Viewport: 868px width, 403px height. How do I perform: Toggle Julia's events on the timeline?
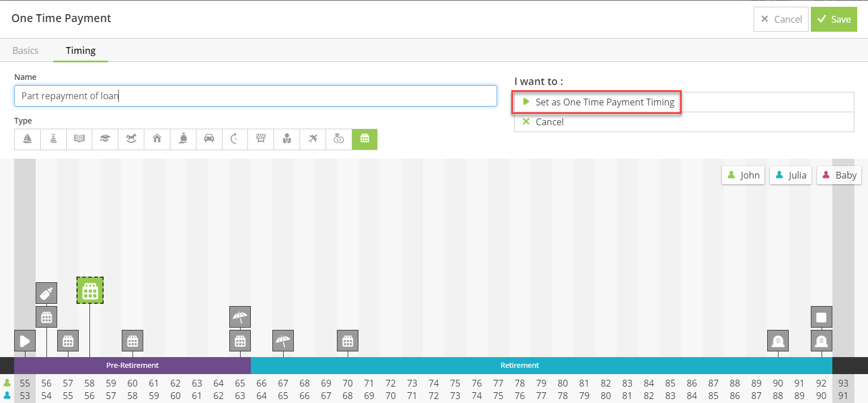point(791,175)
